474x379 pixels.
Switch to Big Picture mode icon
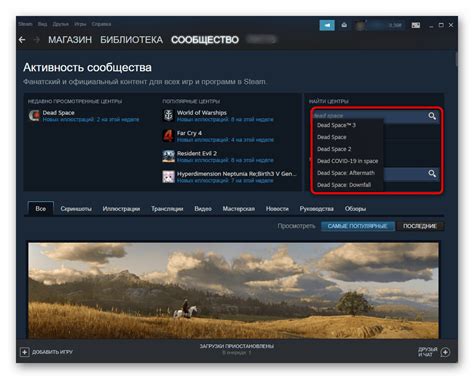[416, 25]
